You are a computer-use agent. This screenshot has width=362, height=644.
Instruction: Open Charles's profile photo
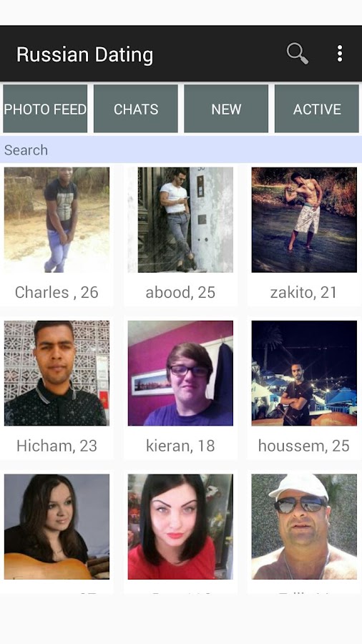(57, 220)
